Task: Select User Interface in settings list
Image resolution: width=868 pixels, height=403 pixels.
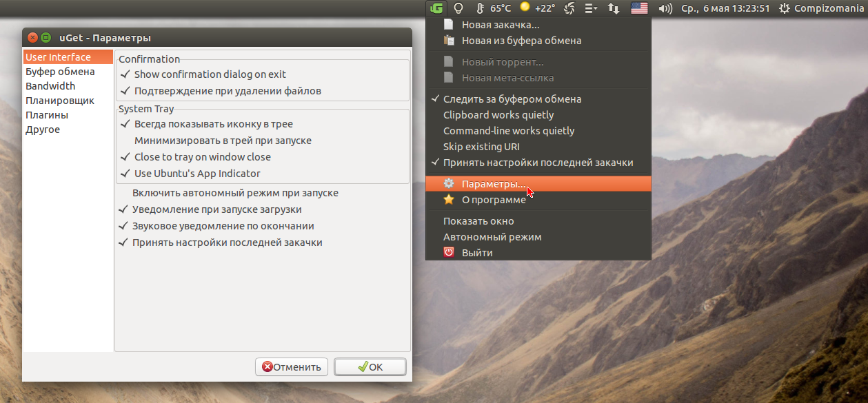Action: coord(68,57)
